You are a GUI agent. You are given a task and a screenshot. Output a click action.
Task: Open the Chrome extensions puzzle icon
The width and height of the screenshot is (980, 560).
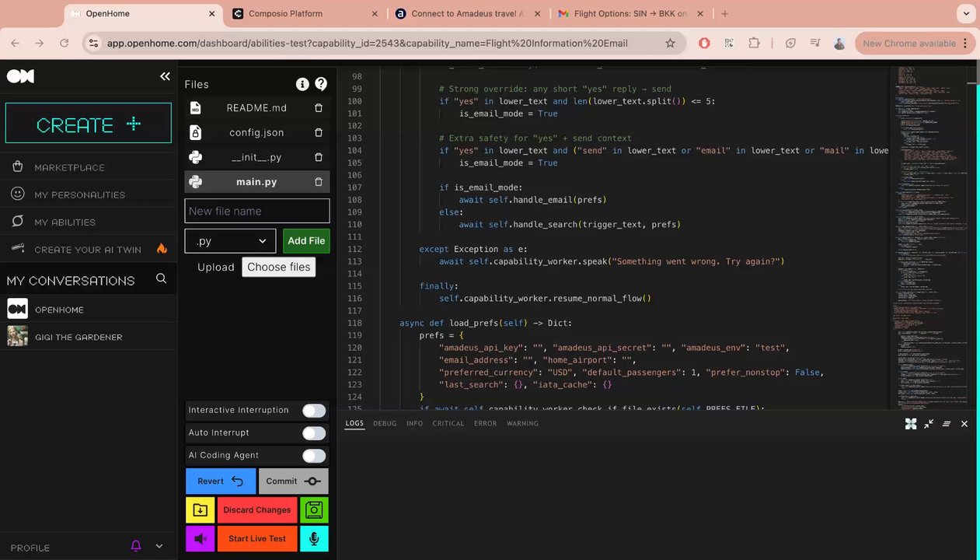coord(754,44)
